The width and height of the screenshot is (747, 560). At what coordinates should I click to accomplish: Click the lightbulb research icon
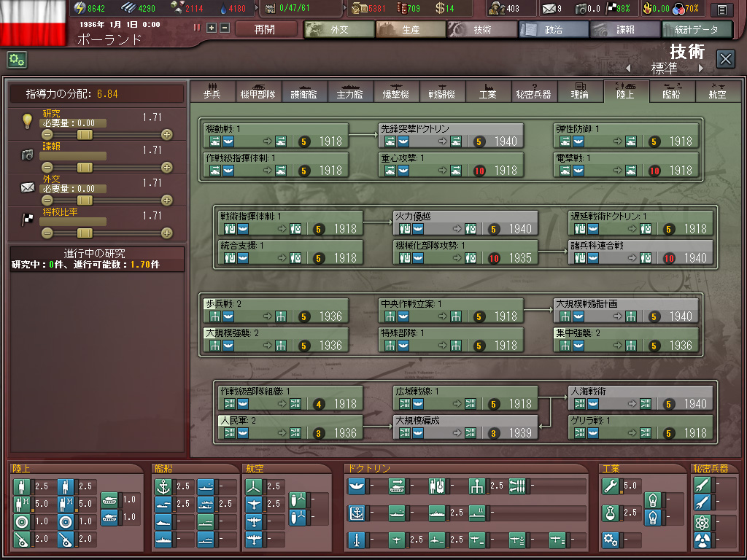coord(28,121)
